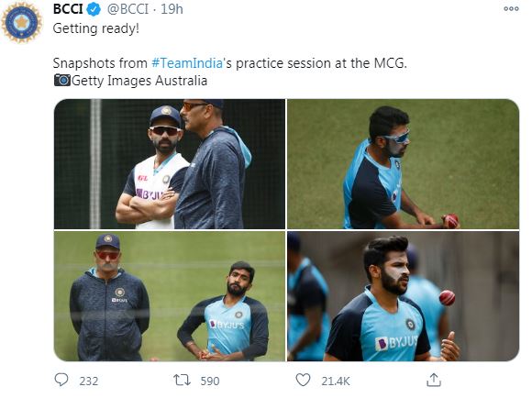This screenshot has height=398, width=532.
Task: Open bottom-right photo of player tossing ball
Action: pyautogui.click(x=403, y=296)
